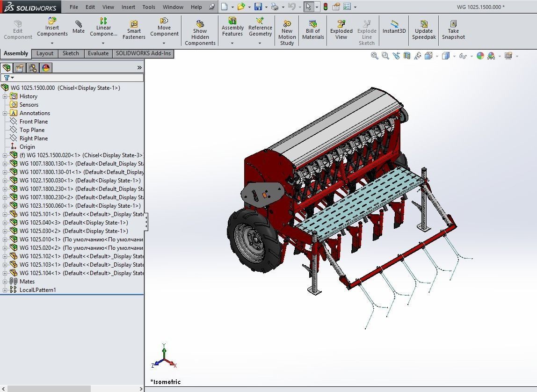Click the Save icon
This screenshot has width=537, height=392.
[258, 7]
